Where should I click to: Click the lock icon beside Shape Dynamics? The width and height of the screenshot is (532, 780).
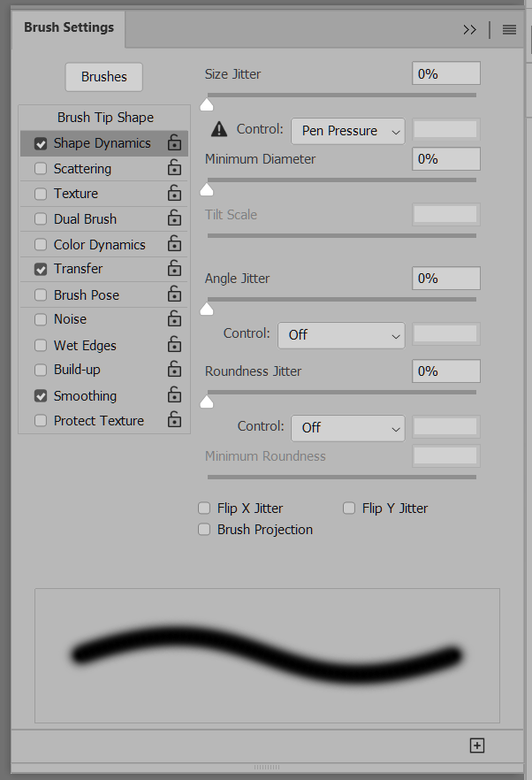point(174,142)
